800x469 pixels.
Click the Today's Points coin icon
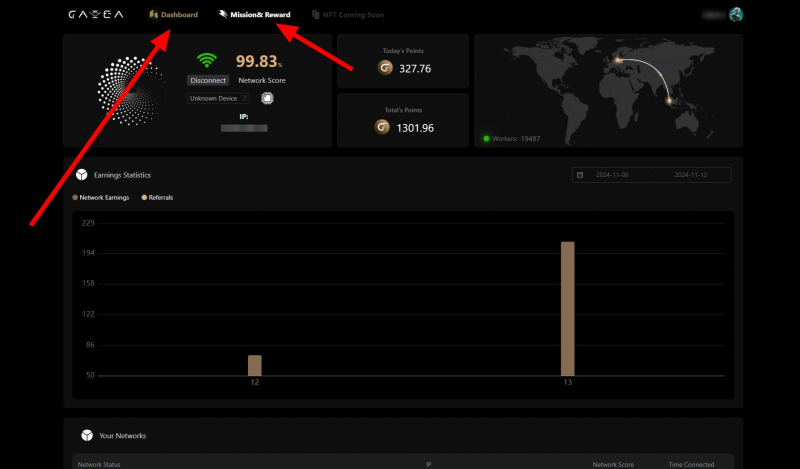point(384,68)
